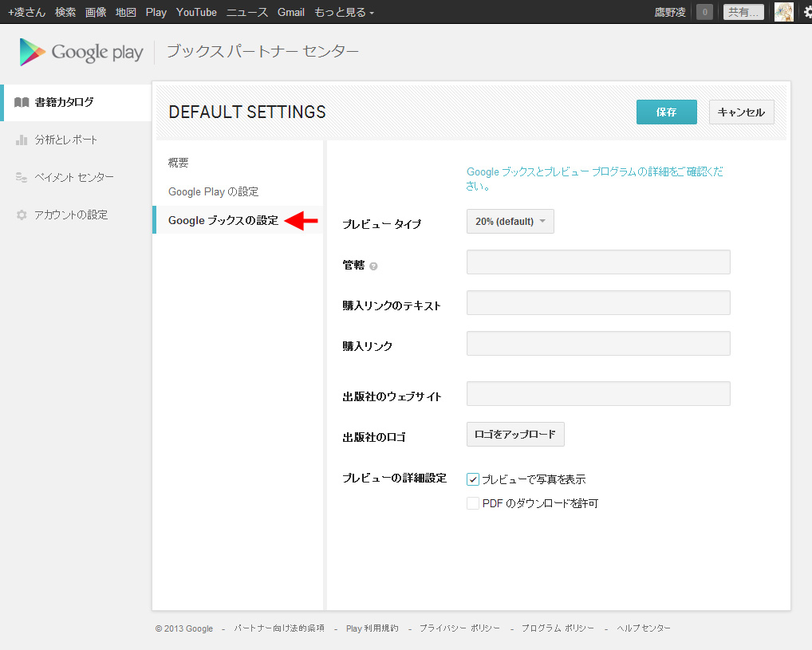
Task: Select the 概要 tab
Action: [178, 163]
